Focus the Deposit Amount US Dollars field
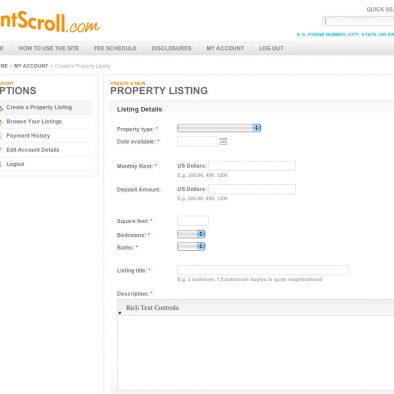Screen dimensions: 394x394 (x=252, y=189)
